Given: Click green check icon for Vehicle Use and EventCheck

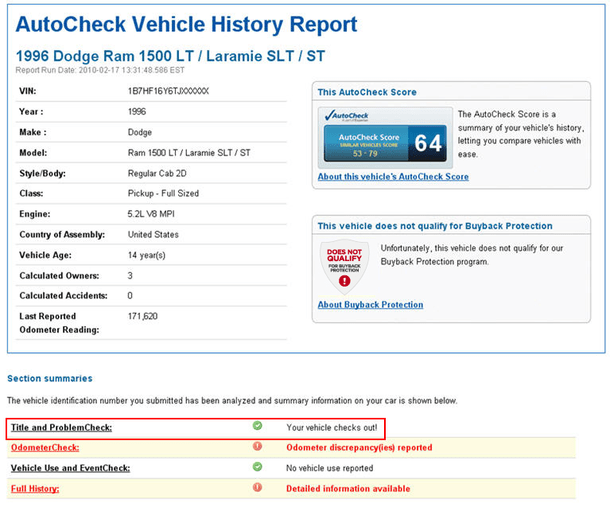Looking at the screenshot, I should click(x=257, y=466).
